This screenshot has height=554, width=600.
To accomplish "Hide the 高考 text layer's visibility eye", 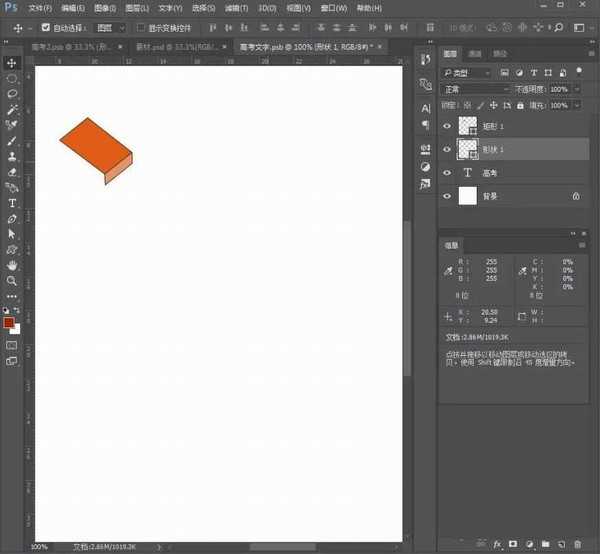I will click(x=447, y=172).
